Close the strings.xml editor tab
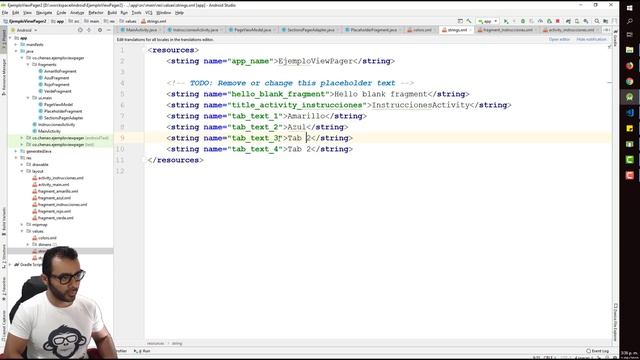 470,30
